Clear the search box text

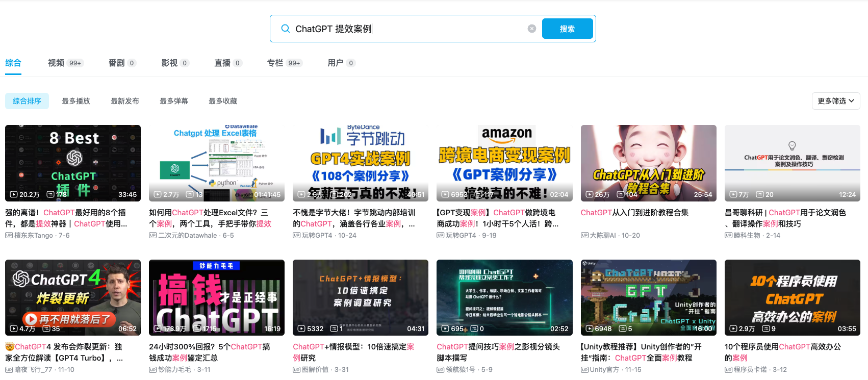click(x=532, y=29)
